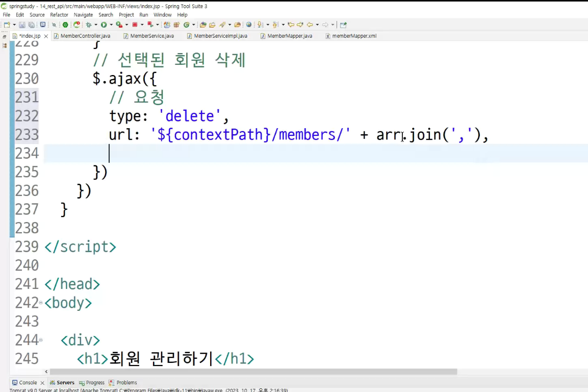The image size is (588, 392).
Task: Open the Refactor menu
Action: [x=59, y=15]
